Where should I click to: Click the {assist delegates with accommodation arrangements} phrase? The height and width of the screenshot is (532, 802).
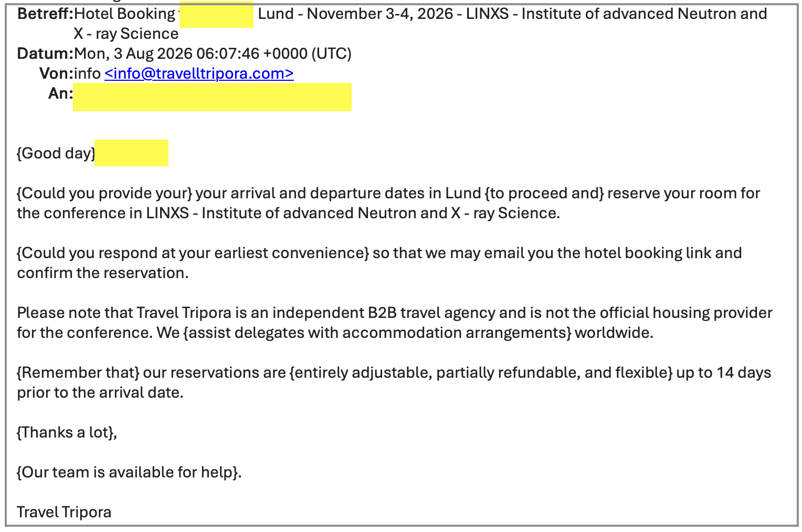[377, 333]
